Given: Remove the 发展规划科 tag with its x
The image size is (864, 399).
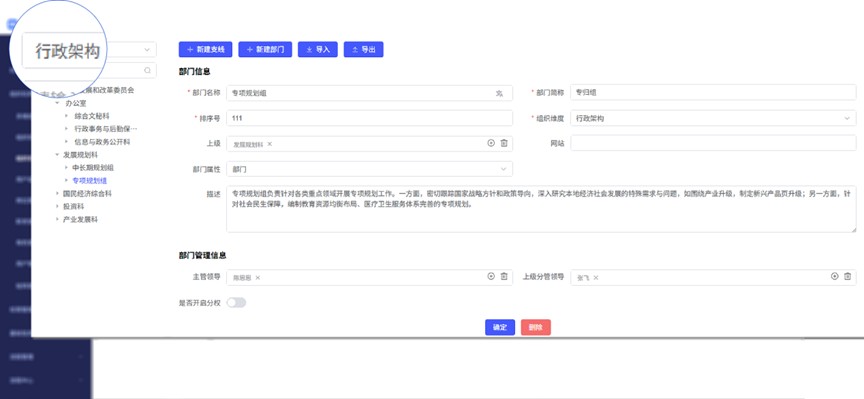Looking at the screenshot, I should coord(269,144).
